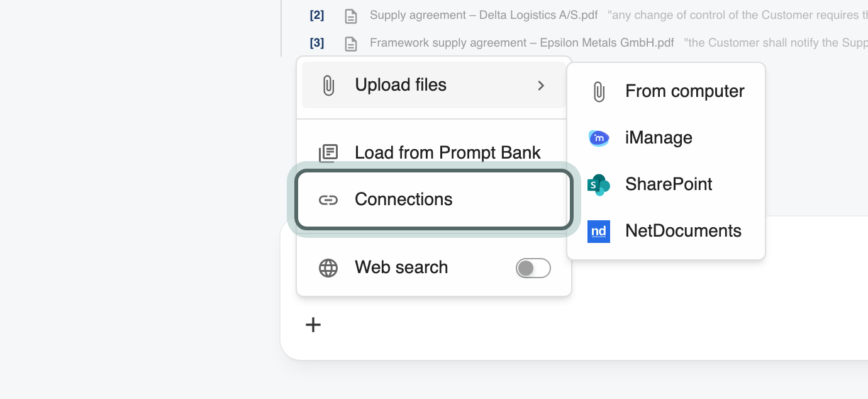This screenshot has height=399, width=868.
Task: Click the Prompt Bank library icon
Action: pos(328,153)
